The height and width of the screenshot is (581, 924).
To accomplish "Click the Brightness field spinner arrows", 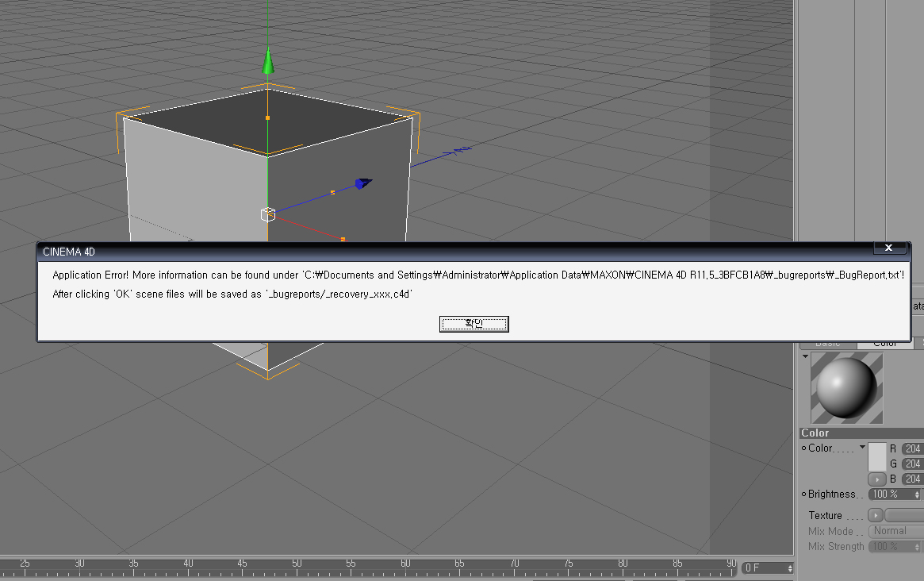I will tap(917, 494).
